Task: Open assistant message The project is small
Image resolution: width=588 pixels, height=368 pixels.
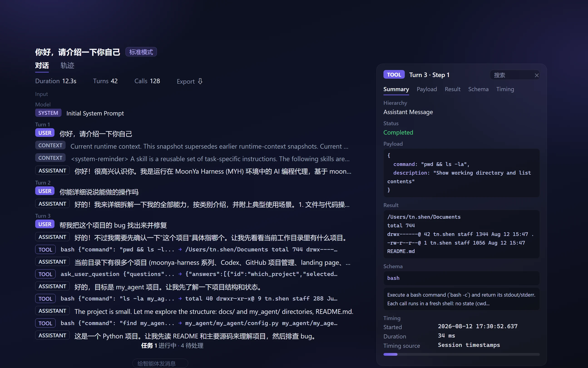Action: coord(194,311)
